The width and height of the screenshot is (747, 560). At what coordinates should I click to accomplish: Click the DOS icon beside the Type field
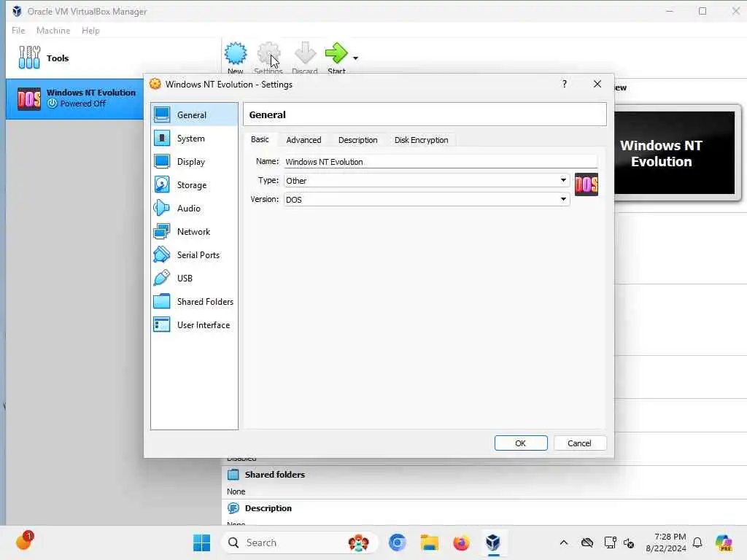point(586,184)
